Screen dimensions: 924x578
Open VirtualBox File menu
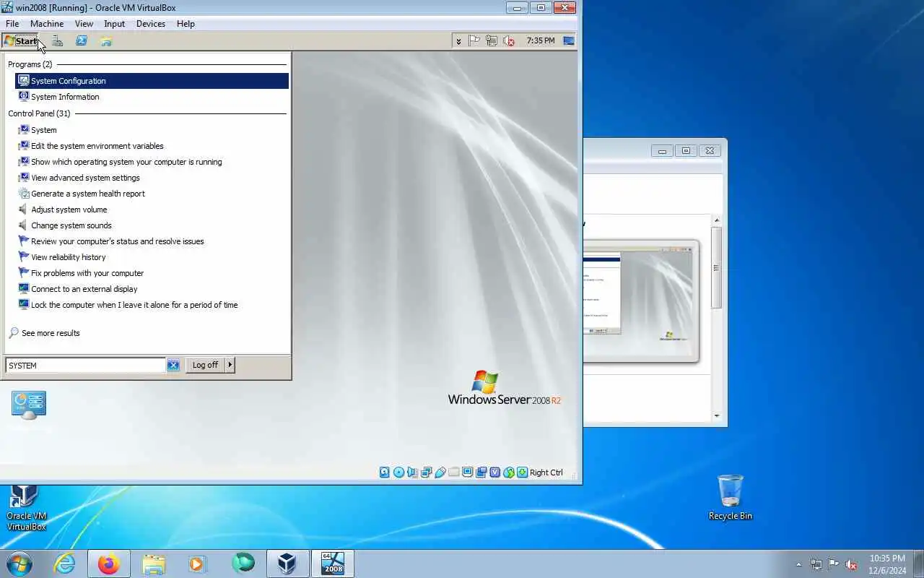coord(12,24)
